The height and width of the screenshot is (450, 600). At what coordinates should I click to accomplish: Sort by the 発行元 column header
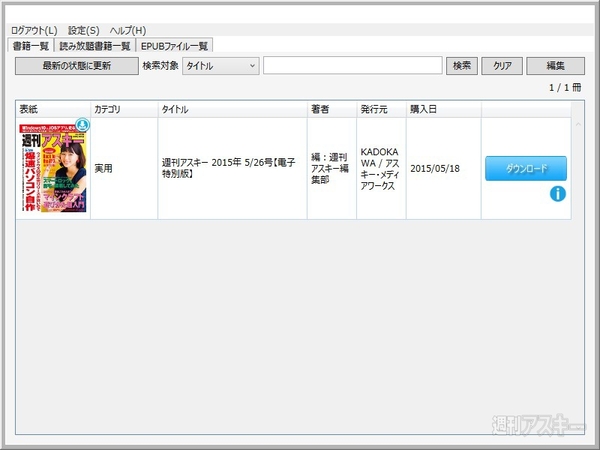tap(381, 109)
